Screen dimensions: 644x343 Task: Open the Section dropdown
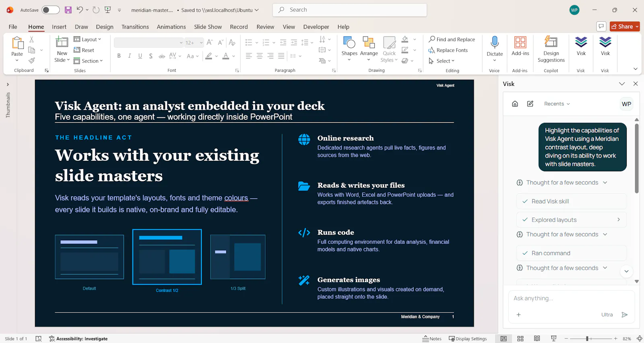pos(88,61)
